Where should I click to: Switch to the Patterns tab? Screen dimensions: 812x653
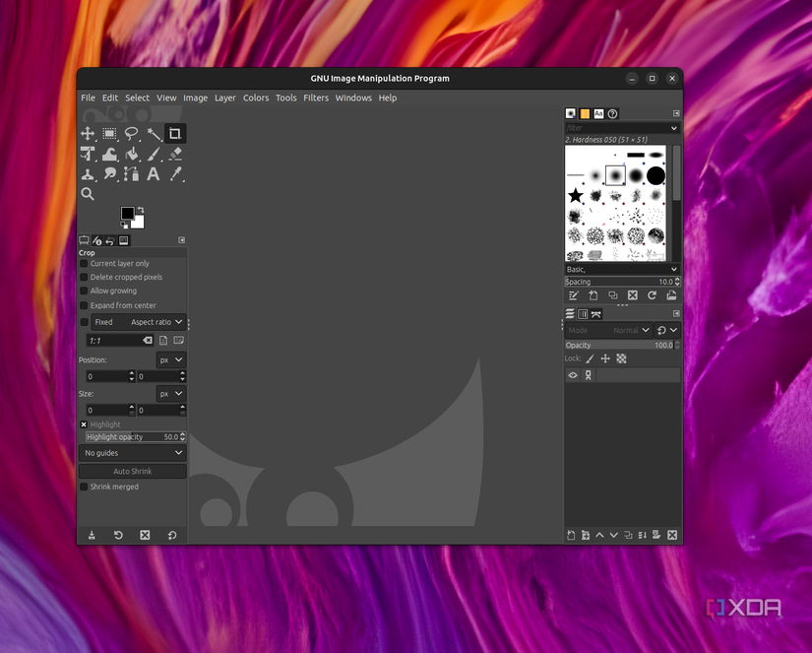pos(585,113)
